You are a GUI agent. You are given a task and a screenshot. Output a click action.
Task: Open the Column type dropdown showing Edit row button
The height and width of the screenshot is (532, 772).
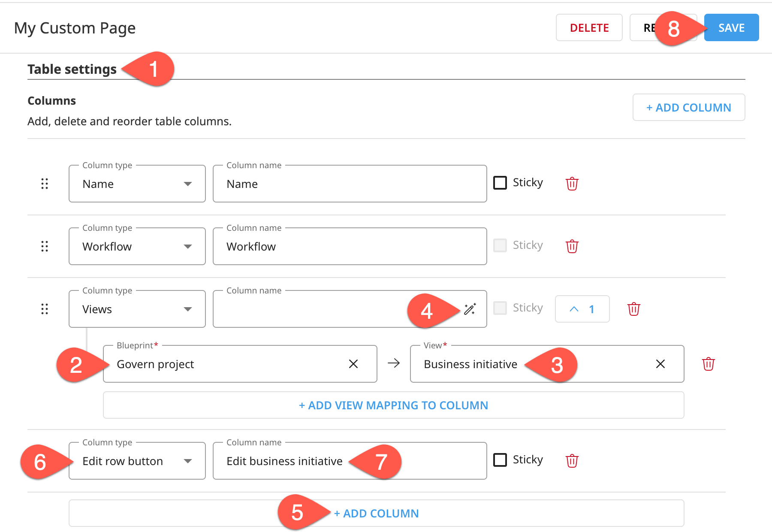pos(136,460)
